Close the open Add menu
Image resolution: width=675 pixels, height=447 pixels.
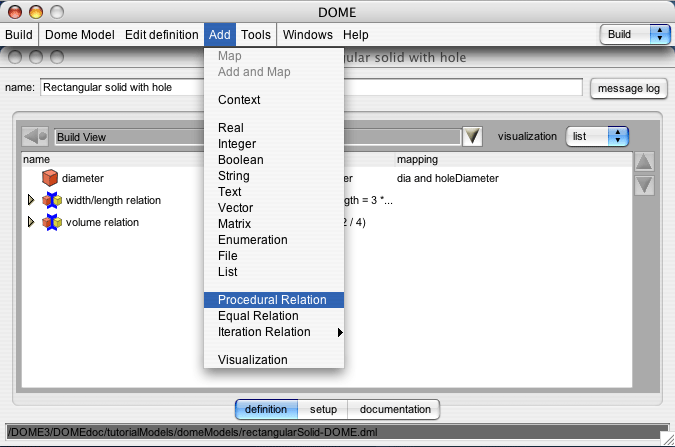point(220,34)
